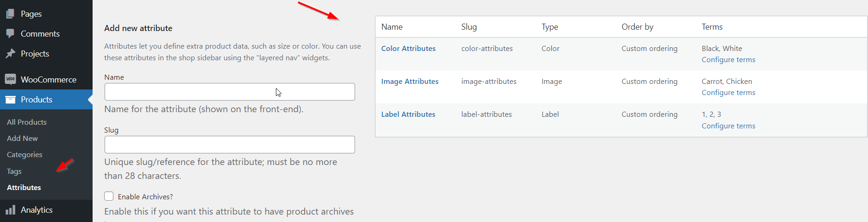
Task: Open Color Attributes link
Action: (x=408, y=49)
